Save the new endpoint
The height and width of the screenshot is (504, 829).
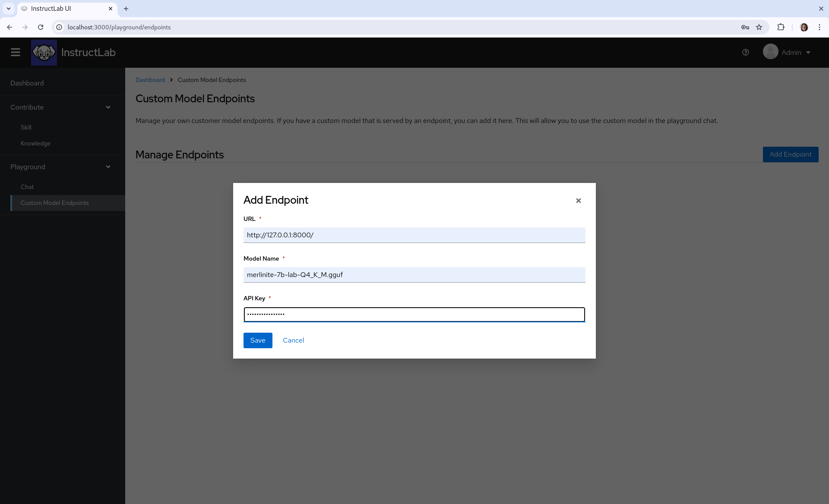point(258,340)
